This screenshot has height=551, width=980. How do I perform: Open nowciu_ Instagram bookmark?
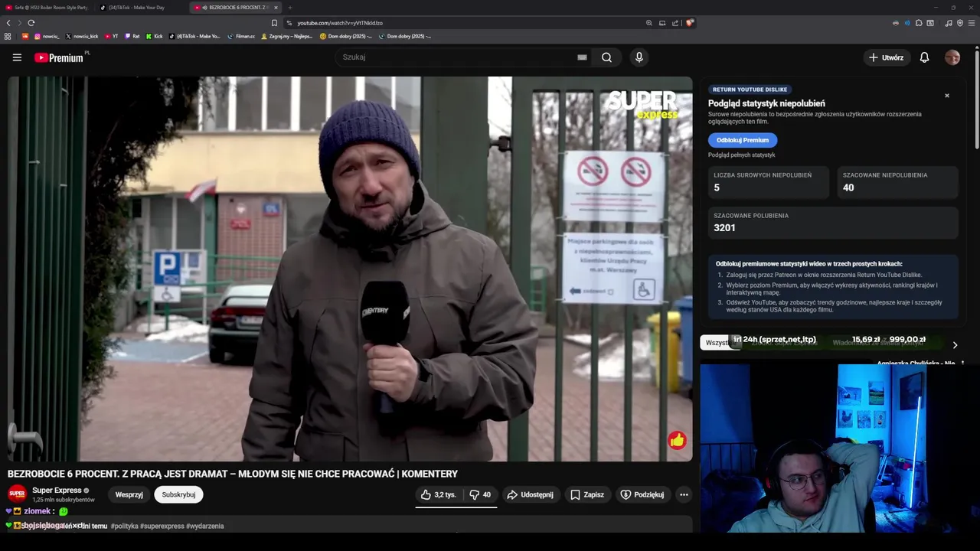[x=47, y=36]
